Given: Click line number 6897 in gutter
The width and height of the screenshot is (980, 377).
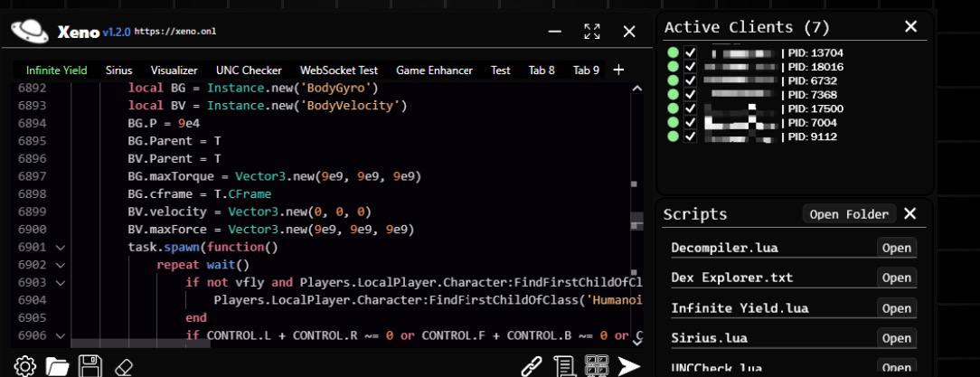Looking at the screenshot, I should (32, 177).
